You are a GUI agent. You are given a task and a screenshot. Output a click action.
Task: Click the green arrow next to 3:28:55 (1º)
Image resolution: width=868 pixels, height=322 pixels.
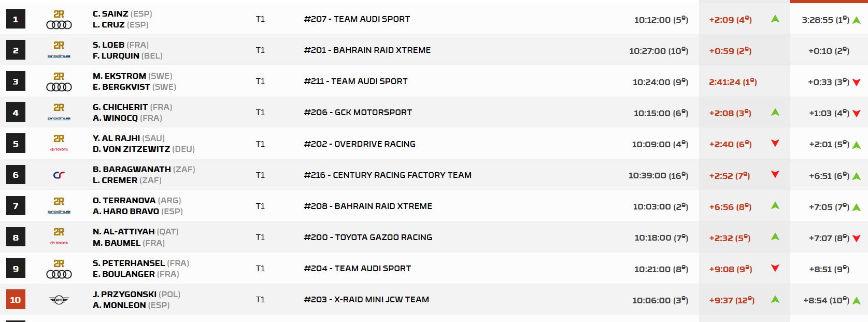coord(857,20)
